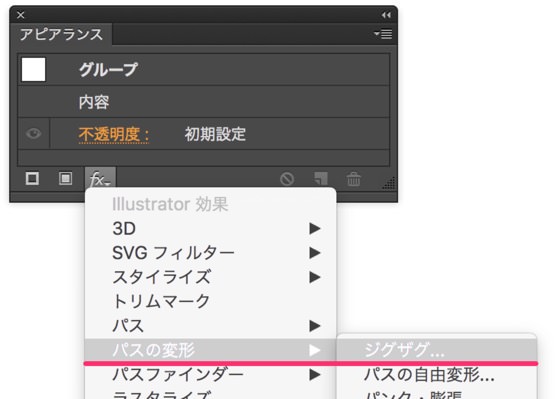Click the Duplicate Selected Item icon
Image resolution: width=560 pixels, height=399 pixels.
(x=320, y=179)
